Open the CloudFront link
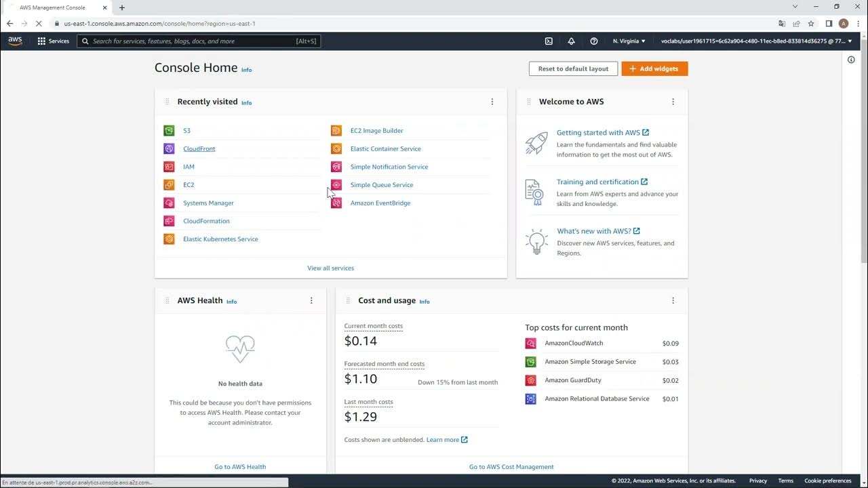The height and width of the screenshot is (488, 868). [x=199, y=148]
